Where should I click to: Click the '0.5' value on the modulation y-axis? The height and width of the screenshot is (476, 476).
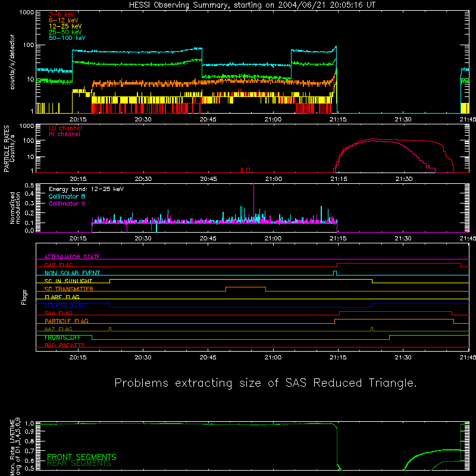(x=29, y=186)
